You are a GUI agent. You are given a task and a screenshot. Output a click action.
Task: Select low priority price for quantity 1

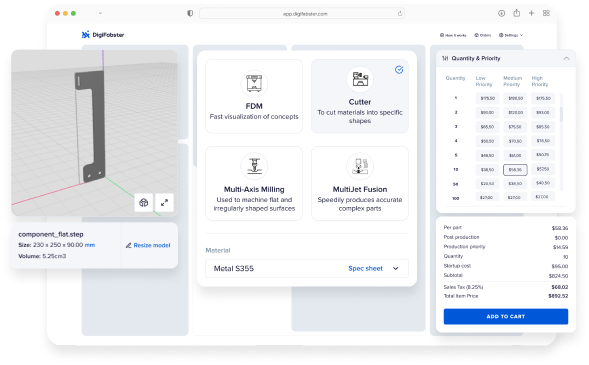pos(487,98)
